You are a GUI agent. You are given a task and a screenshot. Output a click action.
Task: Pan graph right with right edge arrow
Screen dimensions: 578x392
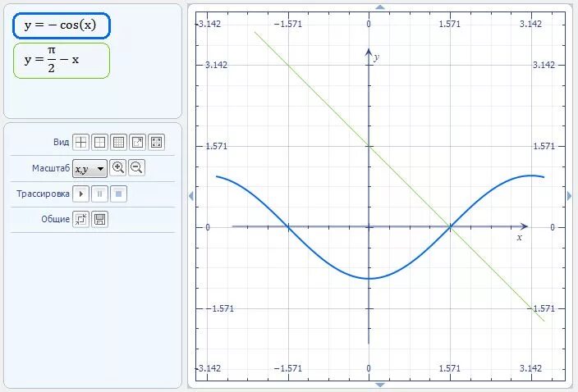[x=569, y=196]
